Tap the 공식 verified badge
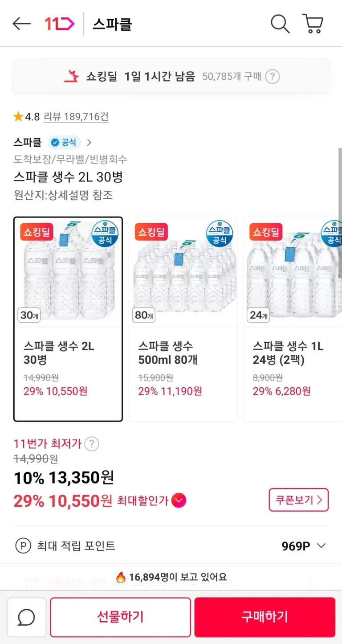This screenshot has width=342, height=644. click(64, 143)
